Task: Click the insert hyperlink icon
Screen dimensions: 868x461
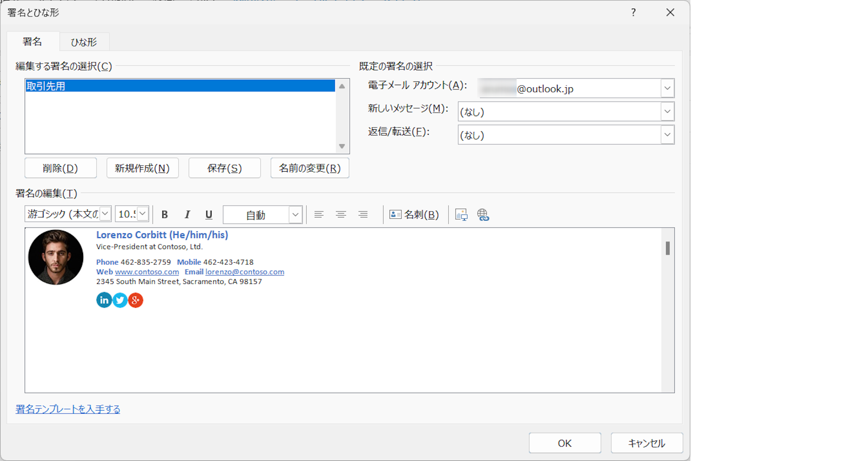Action: 483,215
